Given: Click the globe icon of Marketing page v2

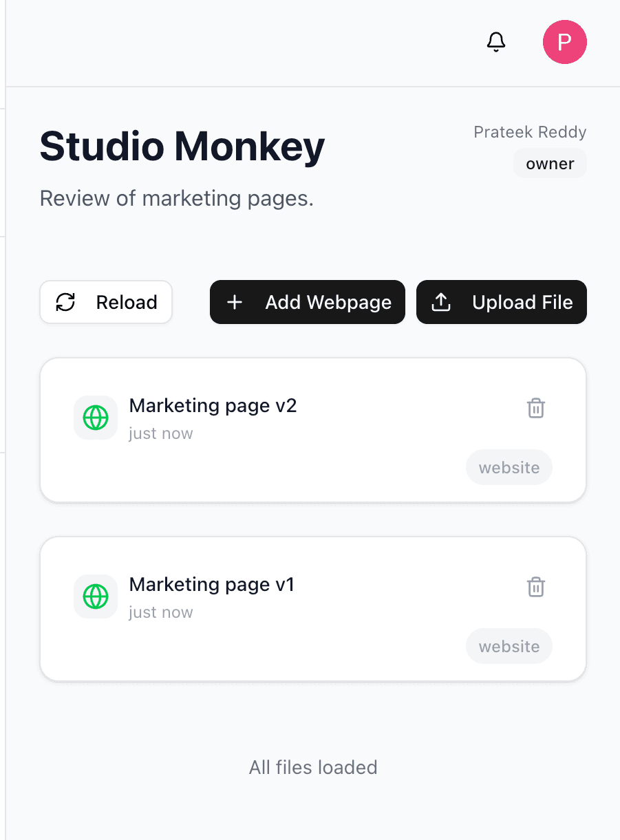Looking at the screenshot, I should 96,418.
